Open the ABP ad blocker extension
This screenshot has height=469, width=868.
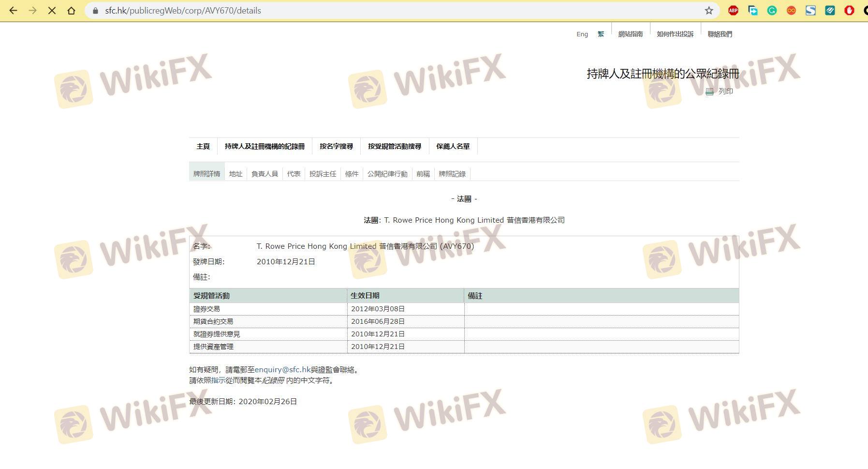733,10
